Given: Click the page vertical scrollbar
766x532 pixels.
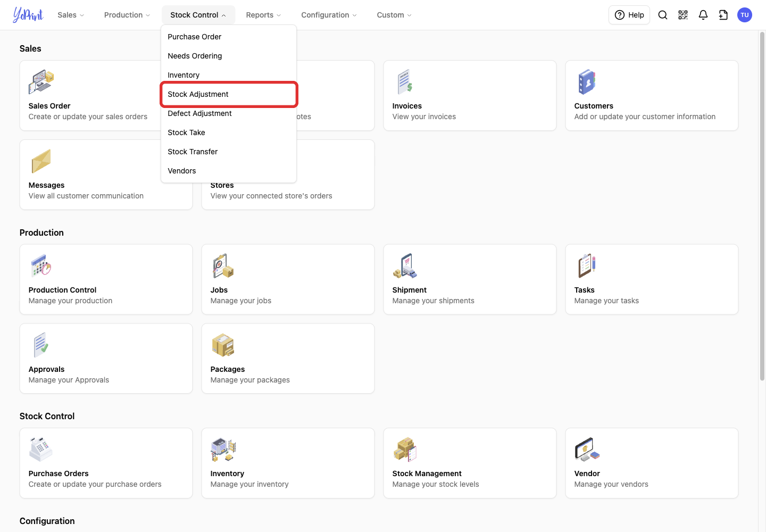Looking at the screenshot, I should (x=762, y=206).
